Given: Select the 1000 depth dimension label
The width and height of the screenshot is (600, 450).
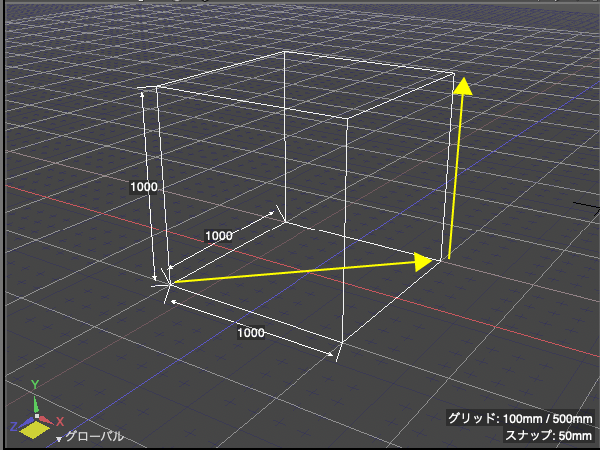Looking at the screenshot, I should [218, 236].
